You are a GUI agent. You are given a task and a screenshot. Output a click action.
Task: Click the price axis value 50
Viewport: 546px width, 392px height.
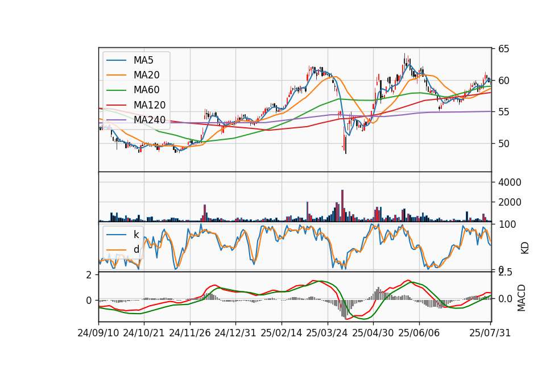tap(503, 144)
